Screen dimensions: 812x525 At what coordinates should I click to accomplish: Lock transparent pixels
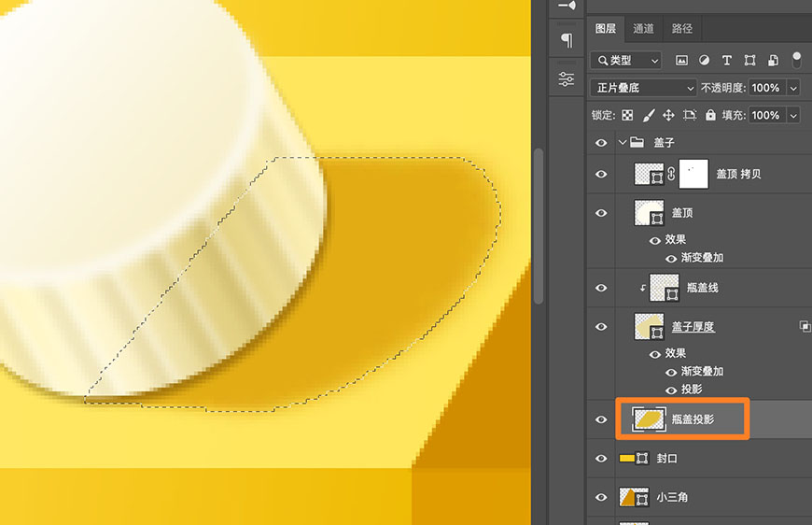(627, 115)
